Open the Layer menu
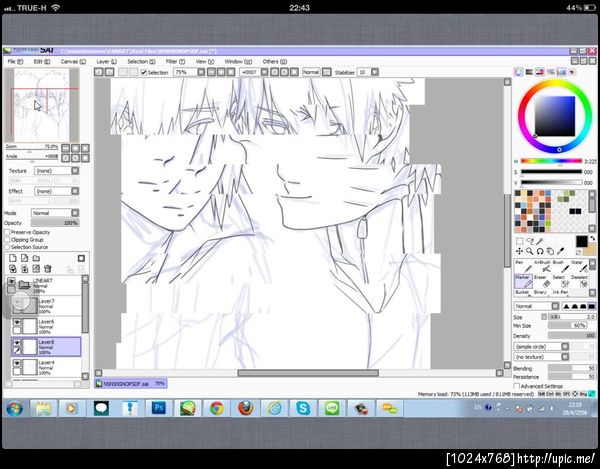Image resolution: width=600 pixels, height=469 pixels. pos(106,62)
